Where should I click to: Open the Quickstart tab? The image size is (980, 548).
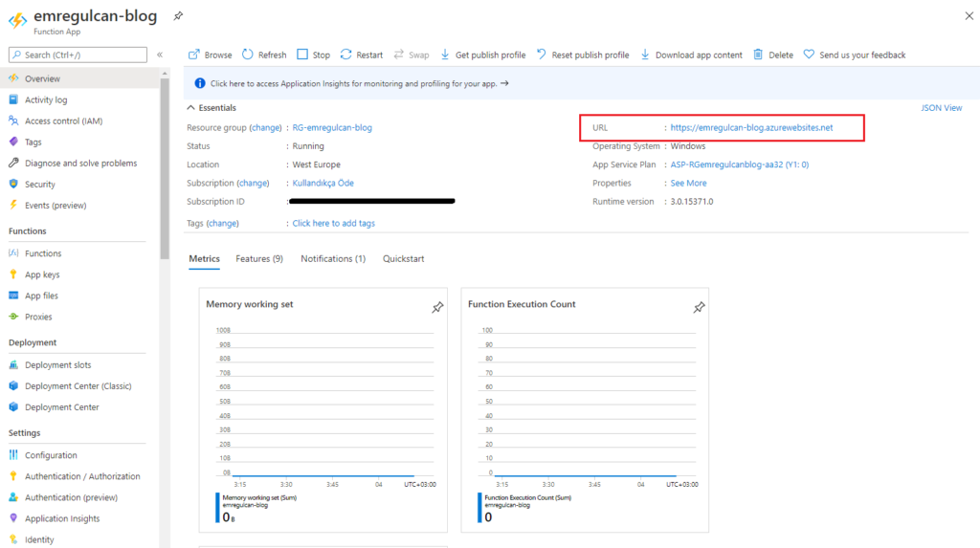coord(404,258)
